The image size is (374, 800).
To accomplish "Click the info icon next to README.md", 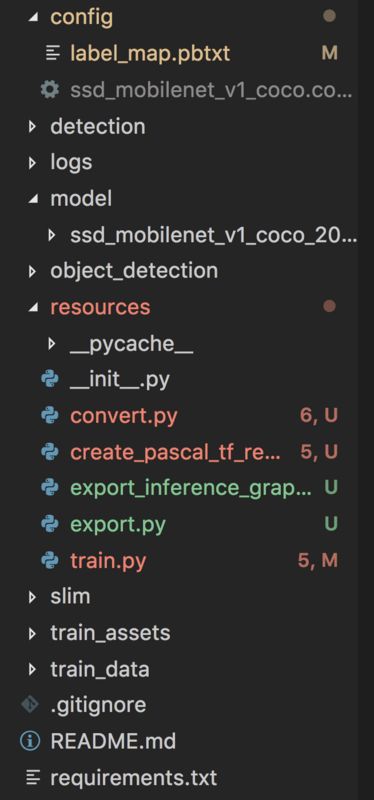I will point(30,741).
